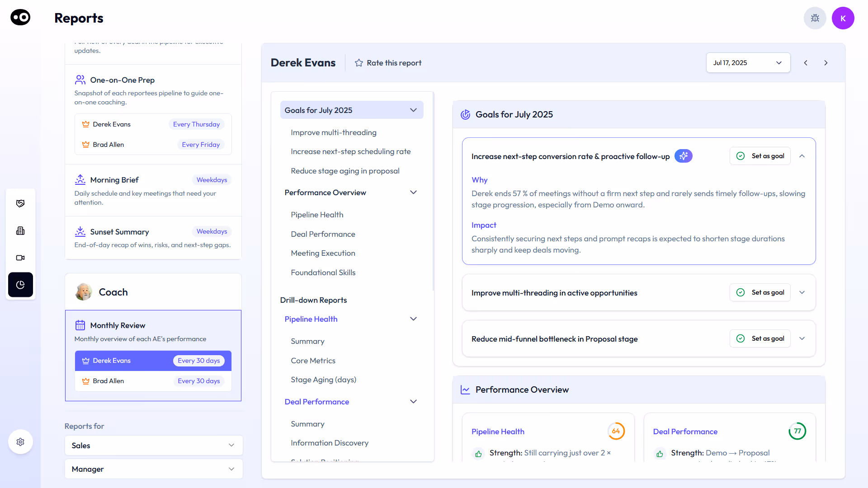Select the video recordings icon in sidebar
The height and width of the screenshot is (488, 868).
point(20,258)
